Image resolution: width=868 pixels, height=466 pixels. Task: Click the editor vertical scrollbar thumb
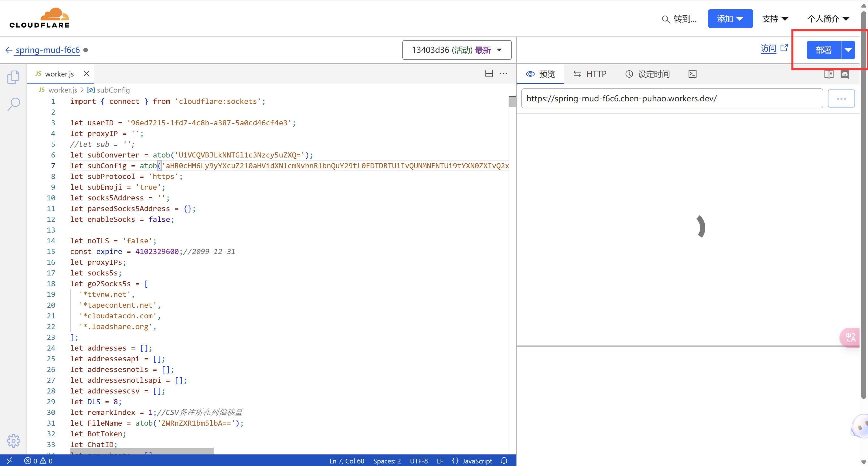(512, 102)
